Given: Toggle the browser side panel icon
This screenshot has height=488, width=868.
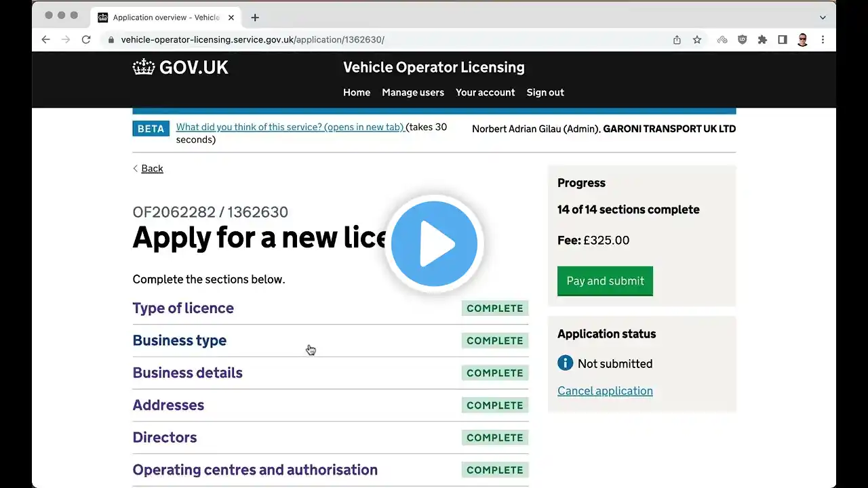Looking at the screenshot, I should (x=783, y=40).
